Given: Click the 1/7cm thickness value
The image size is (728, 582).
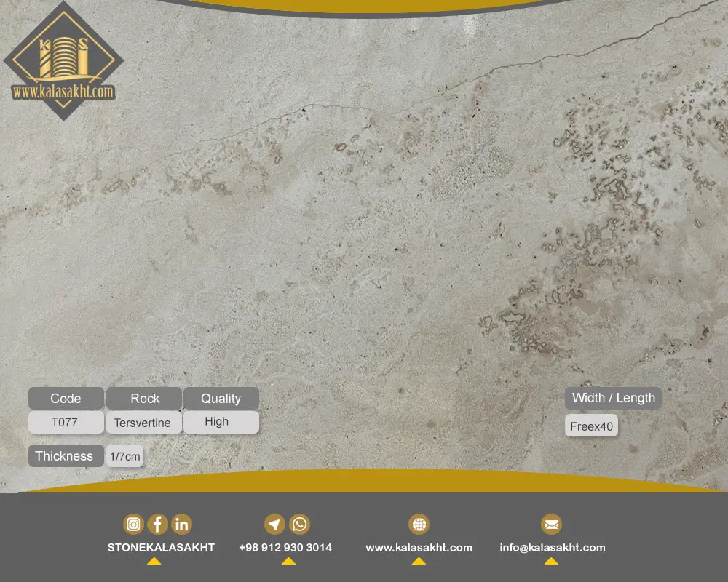Looking at the screenshot, I should pos(124,456).
